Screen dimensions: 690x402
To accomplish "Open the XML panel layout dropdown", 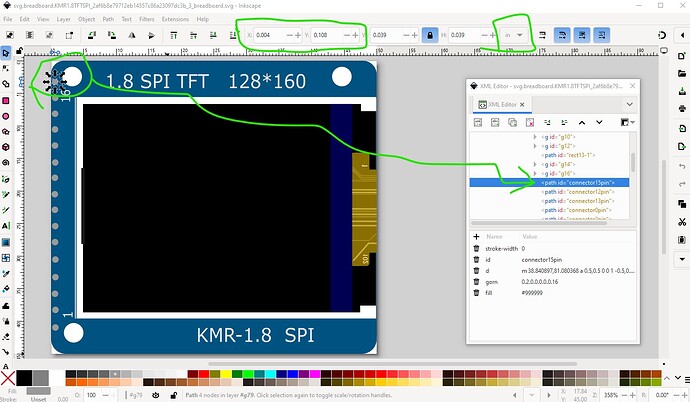I will (x=625, y=122).
